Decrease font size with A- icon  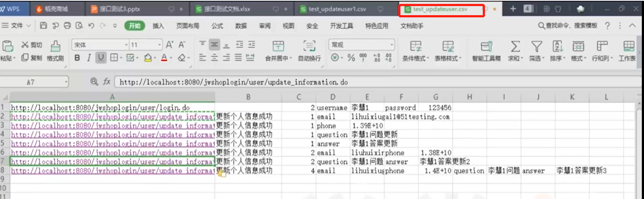tap(182, 45)
